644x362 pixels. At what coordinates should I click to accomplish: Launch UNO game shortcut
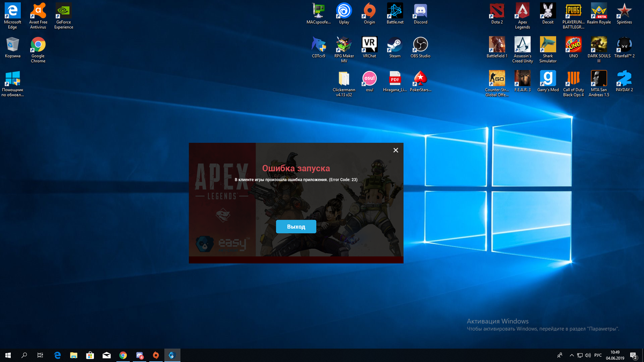[573, 47]
